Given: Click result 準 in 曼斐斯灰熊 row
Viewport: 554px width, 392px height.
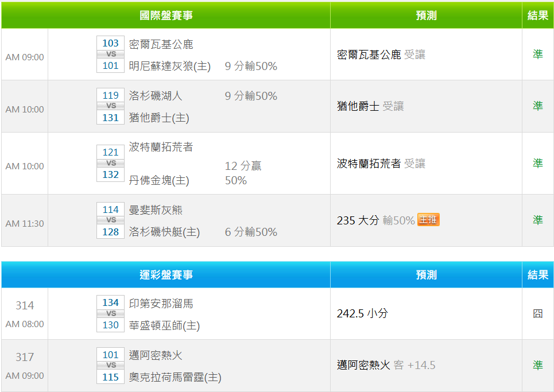Looking at the screenshot, I should [538, 220].
